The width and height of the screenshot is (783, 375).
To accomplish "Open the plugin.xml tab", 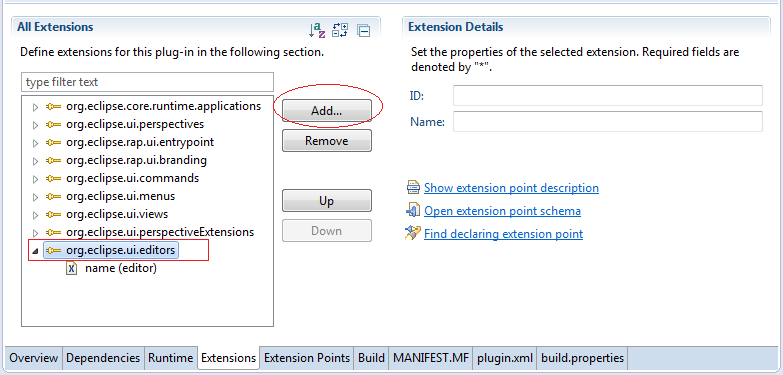I will click(505, 358).
